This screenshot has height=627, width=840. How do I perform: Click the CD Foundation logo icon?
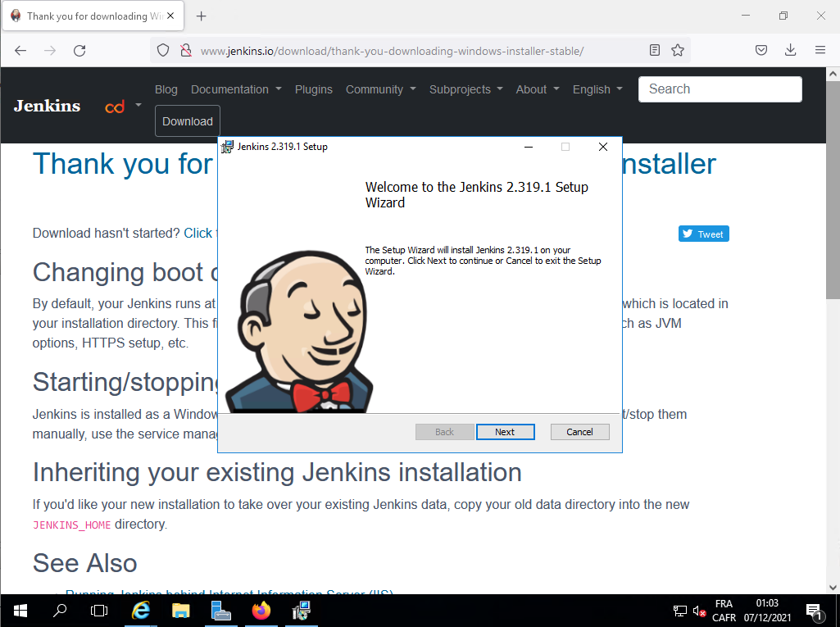tap(115, 107)
